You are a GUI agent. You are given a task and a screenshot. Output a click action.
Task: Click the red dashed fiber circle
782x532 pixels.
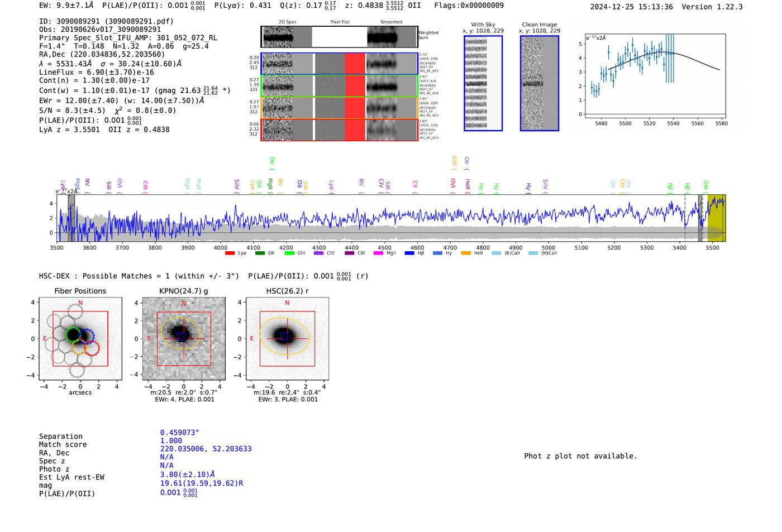[x=92, y=348]
